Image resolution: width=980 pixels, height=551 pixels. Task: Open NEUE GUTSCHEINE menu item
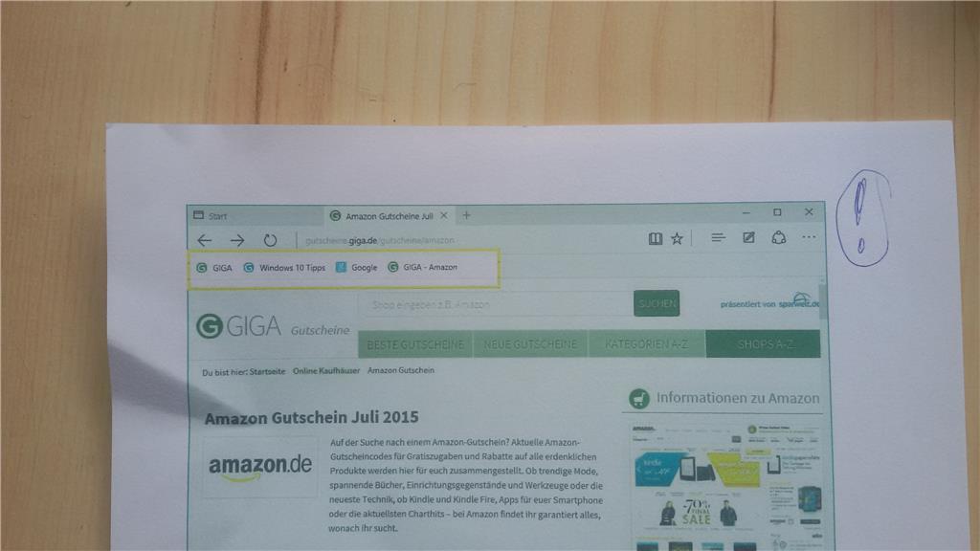(530, 344)
